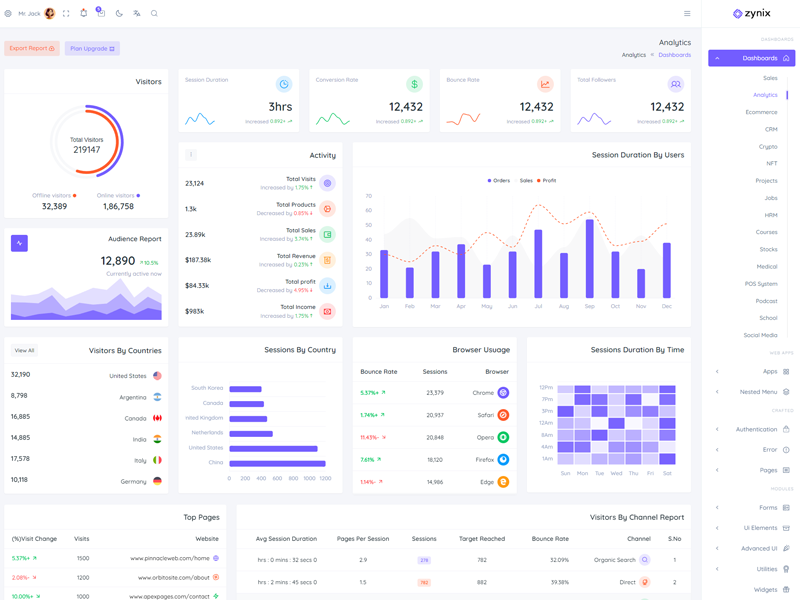The width and height of the screenshot is (800, 600).
Task: Toggle Orders series in chart legend
Action: click(498, 181)
